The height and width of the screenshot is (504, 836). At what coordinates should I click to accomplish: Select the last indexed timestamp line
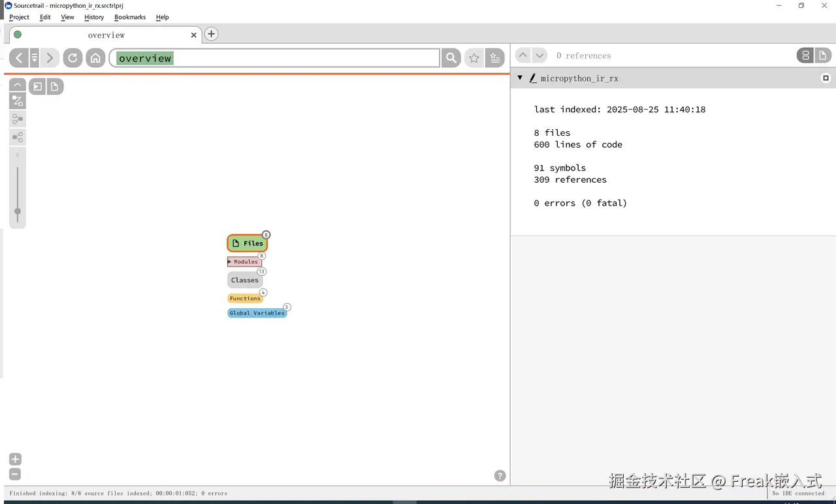coord(620,109)
